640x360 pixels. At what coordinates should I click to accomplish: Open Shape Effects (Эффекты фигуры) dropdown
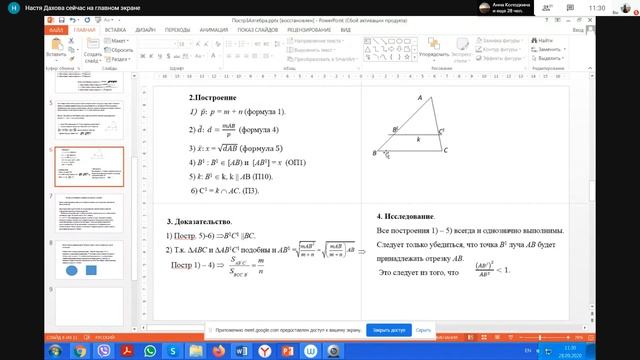coord(499,58)
